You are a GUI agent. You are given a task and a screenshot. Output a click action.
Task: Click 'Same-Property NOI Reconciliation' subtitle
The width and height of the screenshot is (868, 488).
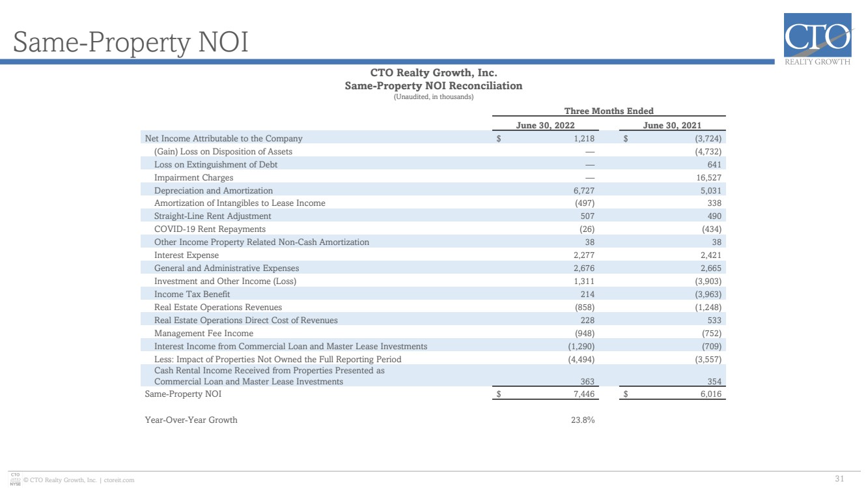coord(434,86)
